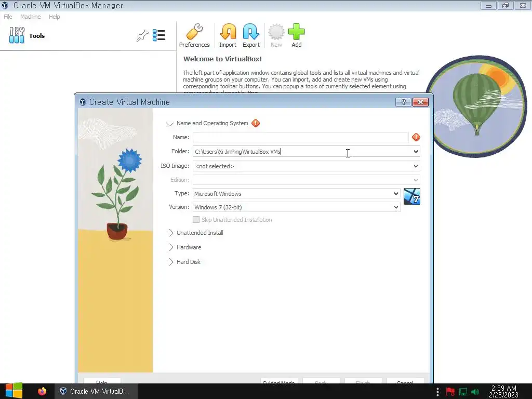Image resolution: width=532 pixels, height=399 pixels.
Task: Open the Help menu
Action: pyautogui.click(x=54, y=17)
